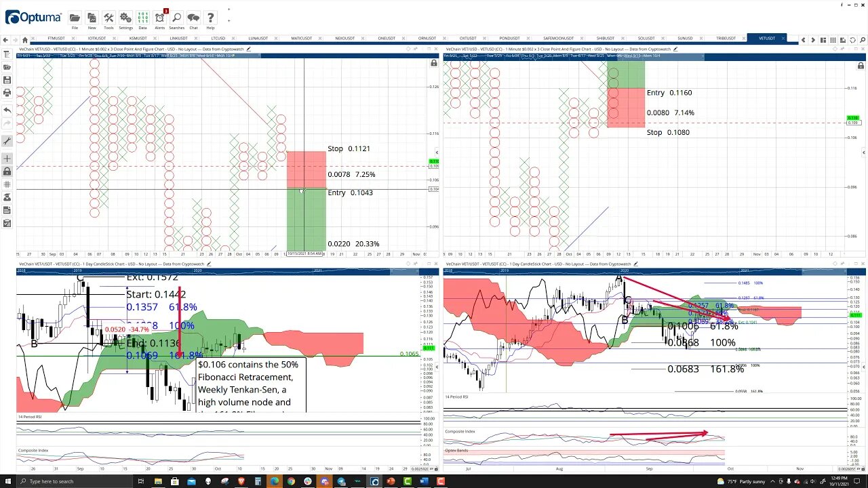Viewport: 868px width, 488px height.
Task: Go forward with right arrow near Home
Action: point(16,40)
